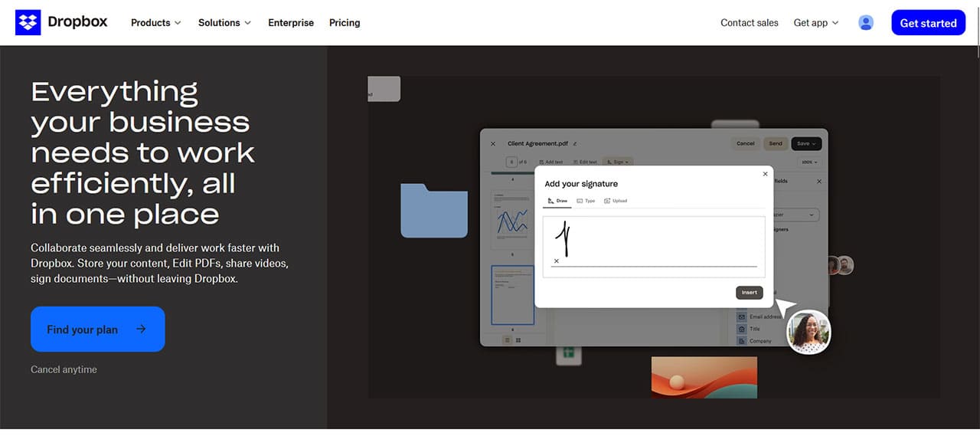
Task: Click the page number box in the editor
Action: pyautogui.click(x=511, y=162)
